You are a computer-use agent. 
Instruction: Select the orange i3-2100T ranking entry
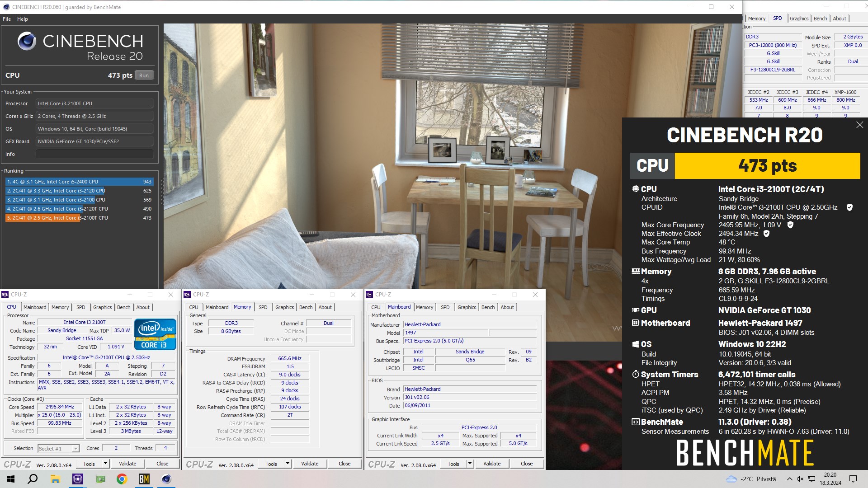click(x=80, y=218)
